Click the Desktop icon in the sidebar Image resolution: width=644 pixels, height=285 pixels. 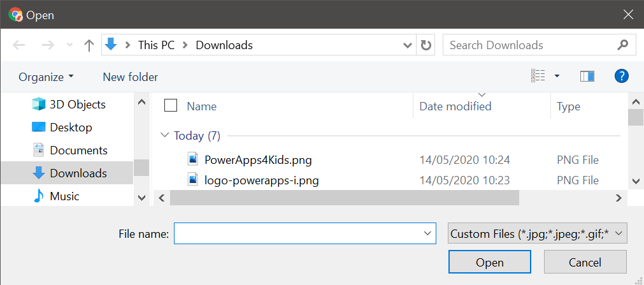(38, 127)
